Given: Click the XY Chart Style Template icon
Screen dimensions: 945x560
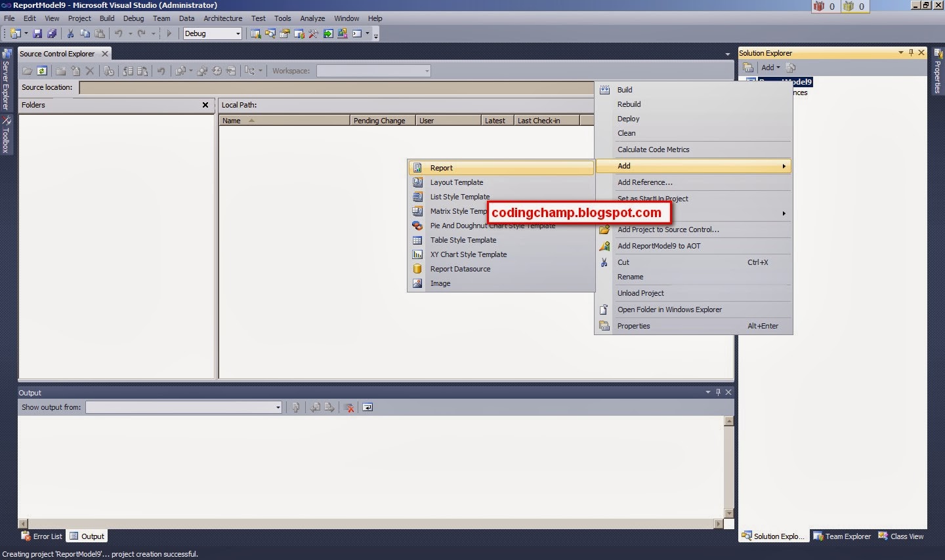Looking at the screenshot, I should point(417,254).
